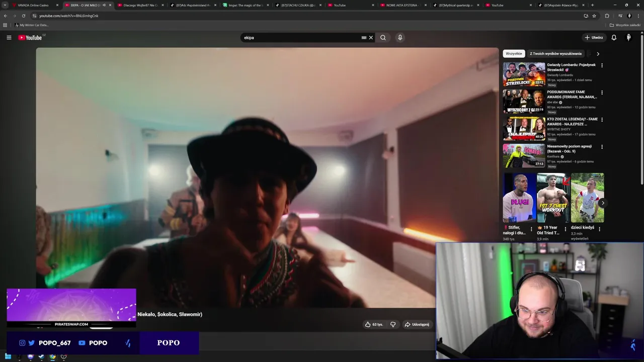Go to the YouTube home logo
This screenshot has width=644, height=362.
pos(31,37)
